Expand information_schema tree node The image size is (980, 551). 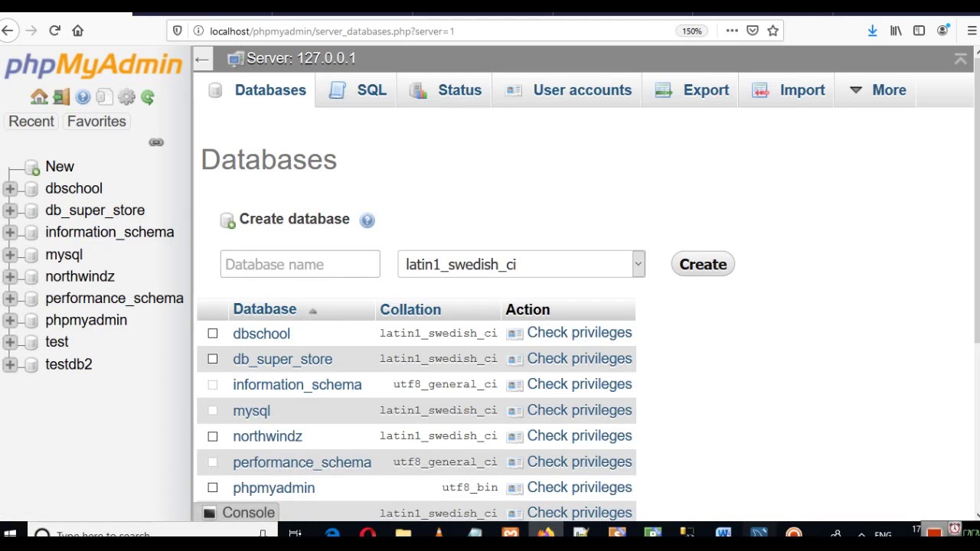coord(10,233)
